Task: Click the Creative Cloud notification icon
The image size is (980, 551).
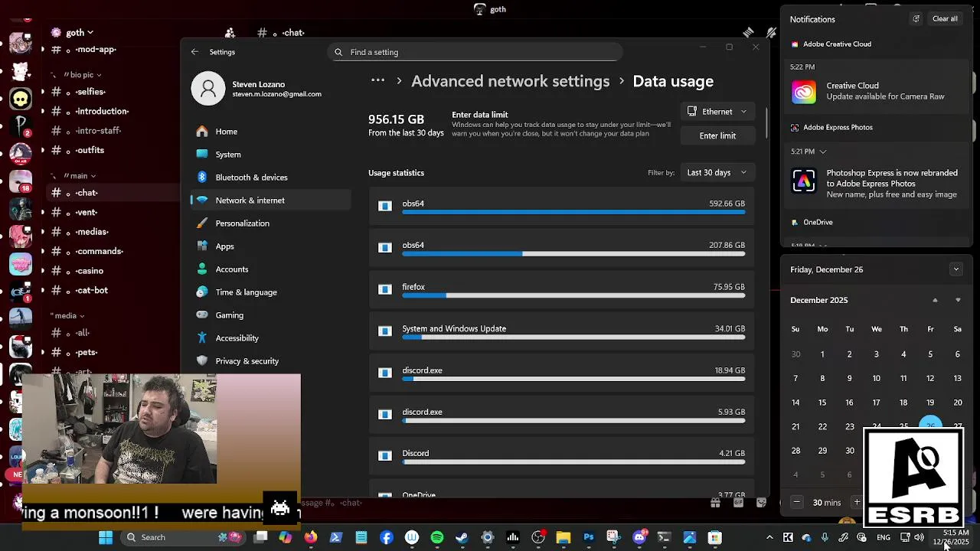Action: click(x=804, y=92)
